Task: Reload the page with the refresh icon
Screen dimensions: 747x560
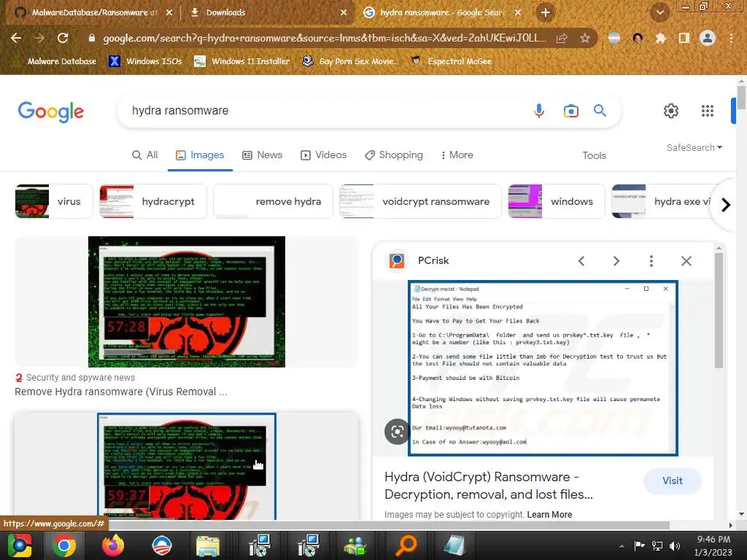Action: tap(63, 38)
